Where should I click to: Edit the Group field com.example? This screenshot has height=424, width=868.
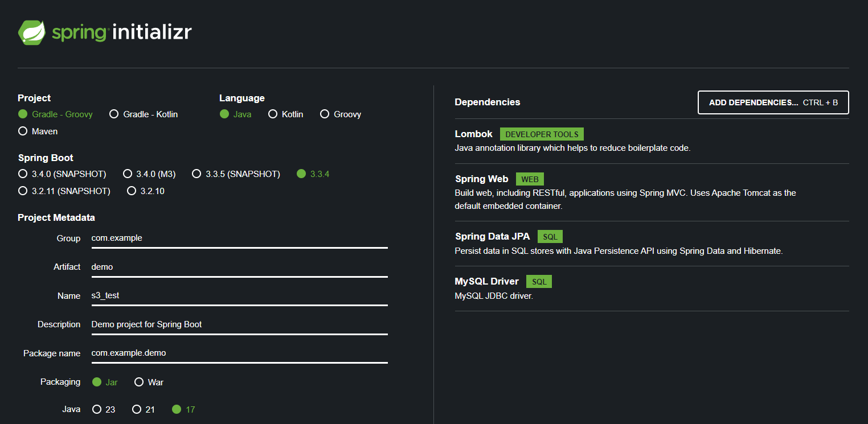pyautogui.click(x=239, y=238)
